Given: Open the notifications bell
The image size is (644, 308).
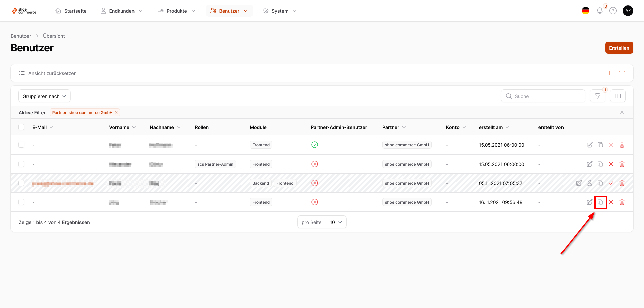Looking at the screenshot, I should click(x=599, y=11).
